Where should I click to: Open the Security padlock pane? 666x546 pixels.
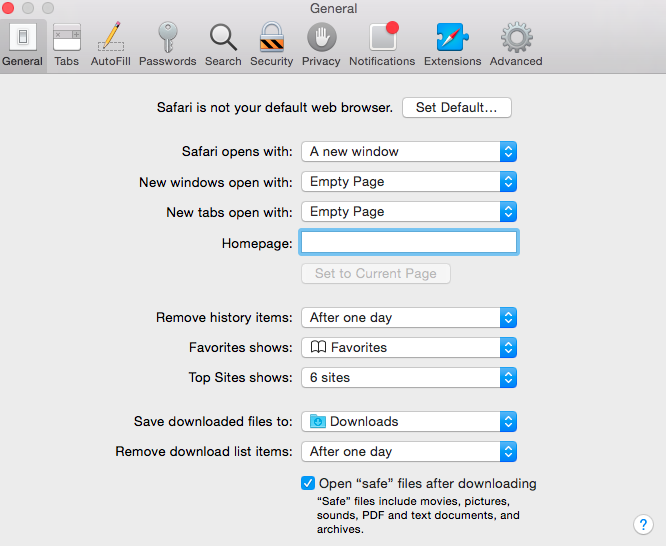click(x=272, y=45)
